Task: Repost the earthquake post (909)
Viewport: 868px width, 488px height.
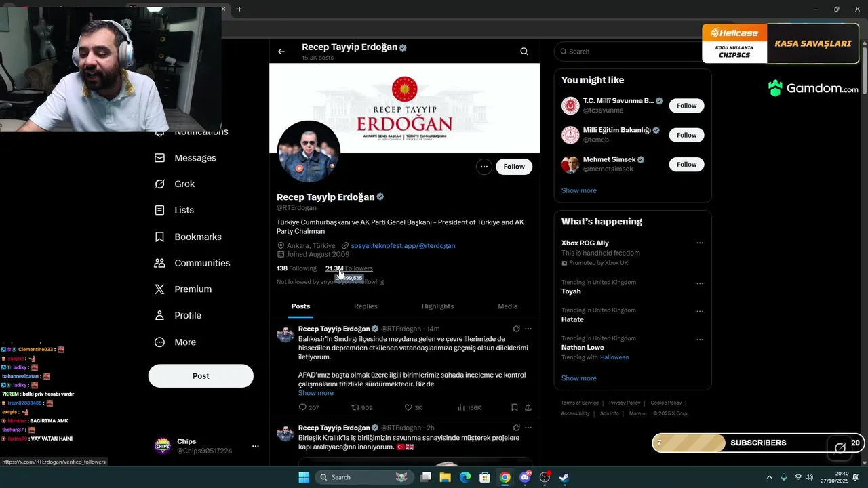Action: pos(361,407)
